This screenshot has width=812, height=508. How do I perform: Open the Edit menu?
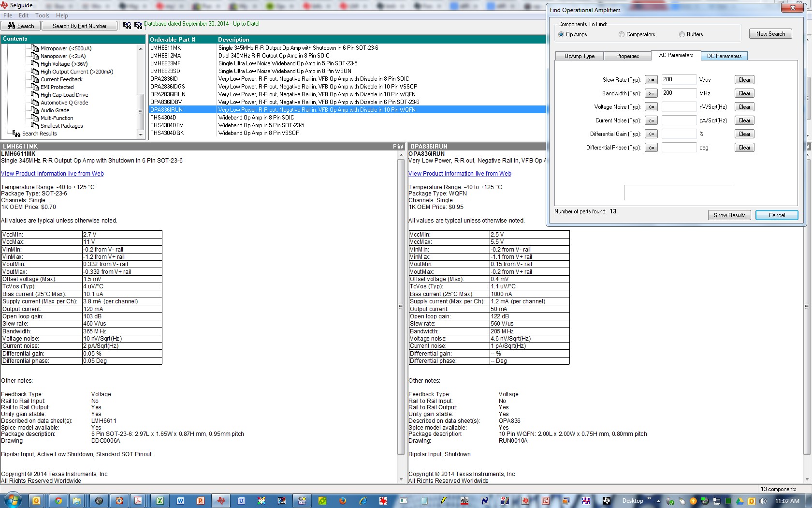[24, 15]
